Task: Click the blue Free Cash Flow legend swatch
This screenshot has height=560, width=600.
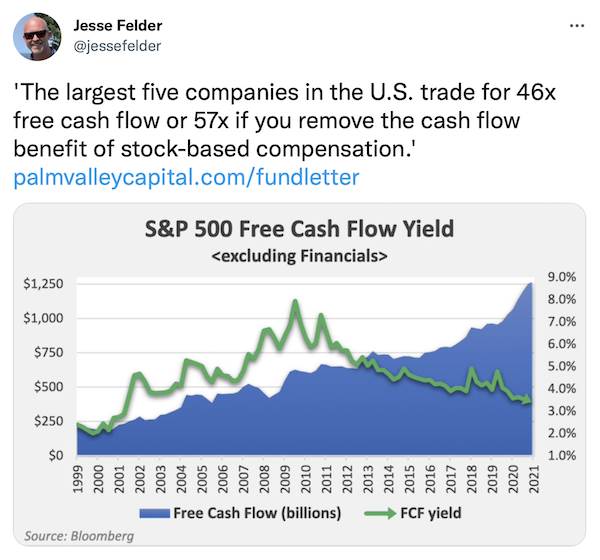Action: pos(155,513)
